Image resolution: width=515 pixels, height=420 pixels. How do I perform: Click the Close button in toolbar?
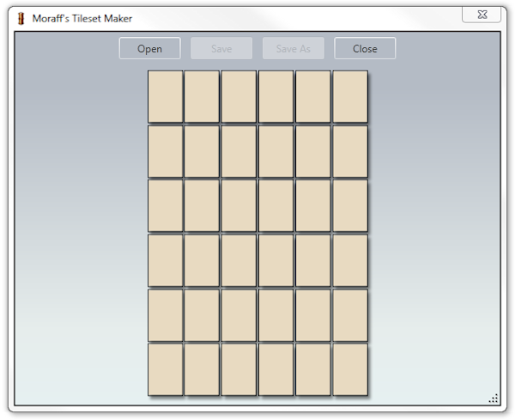pos(365,48)
